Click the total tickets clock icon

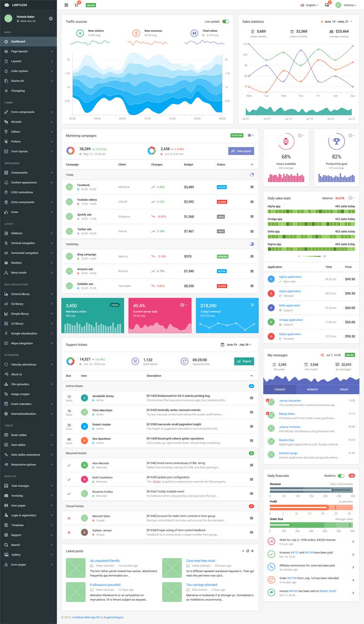[x=135, y=361]
